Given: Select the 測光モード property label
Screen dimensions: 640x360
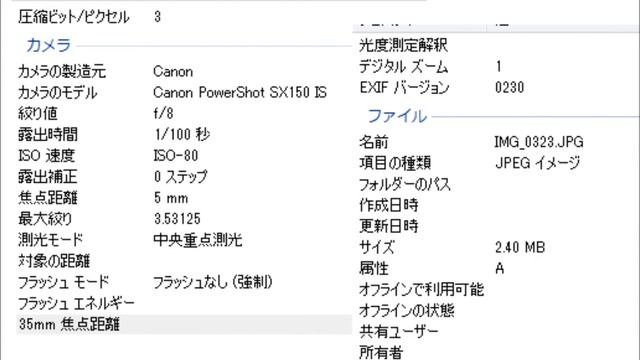Looking at the screenshot, I should pyautogui.click(x=51, y=240).
